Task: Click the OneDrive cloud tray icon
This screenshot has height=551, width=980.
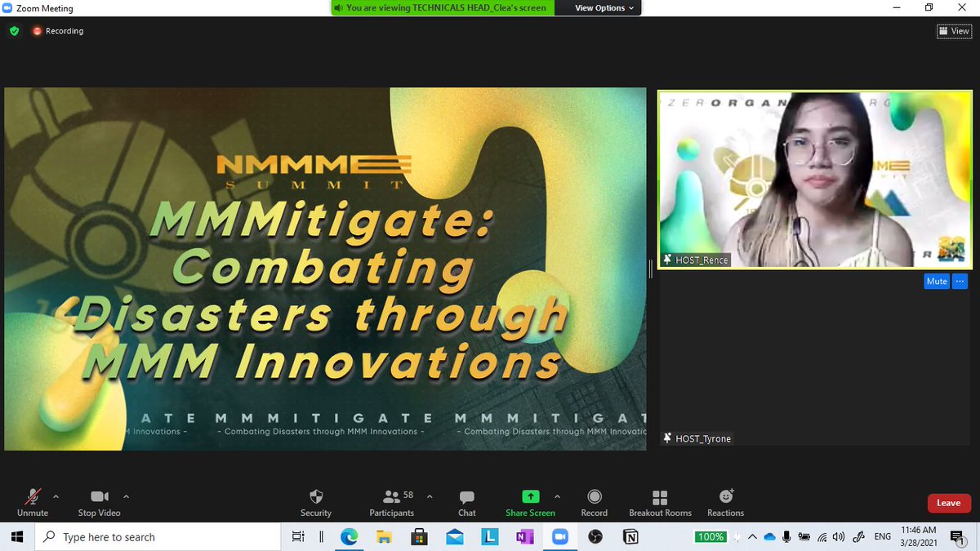Action: coord(769,536)
